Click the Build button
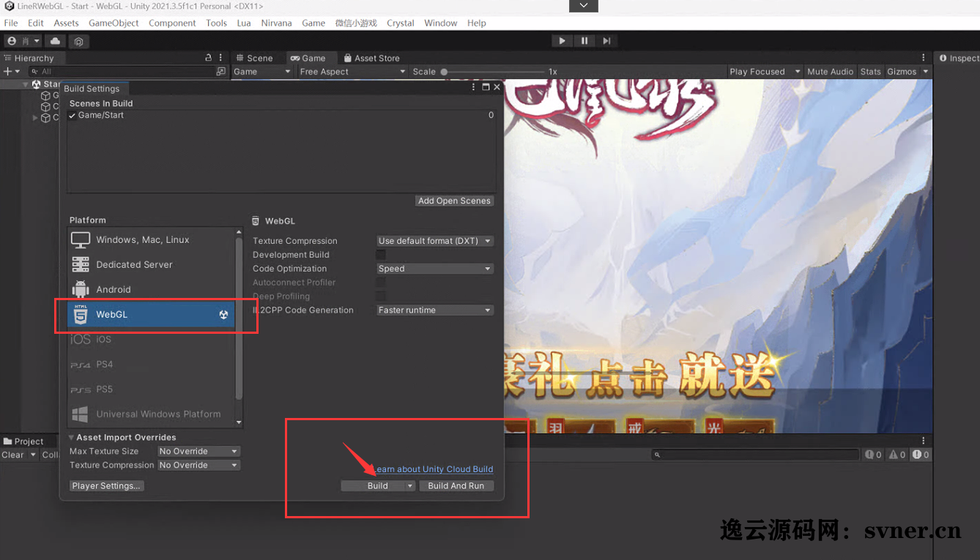Viewport: 980px width, 560px height. tap(374, 486)
